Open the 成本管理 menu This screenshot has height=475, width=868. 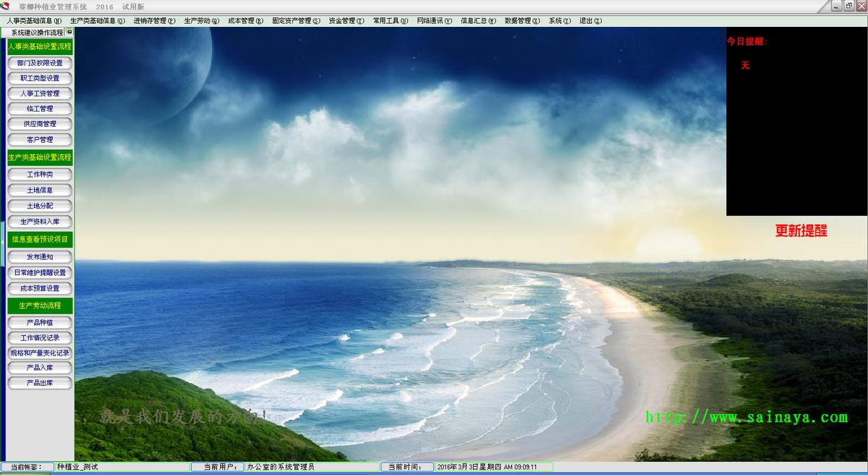(x=246, y=21)
